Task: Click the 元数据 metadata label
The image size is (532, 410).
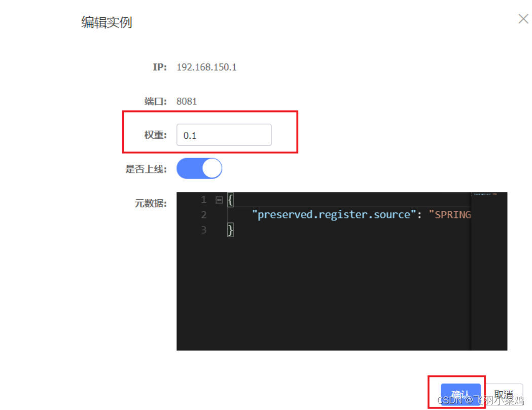Action: pyautogui.click(x=151, y=203)
